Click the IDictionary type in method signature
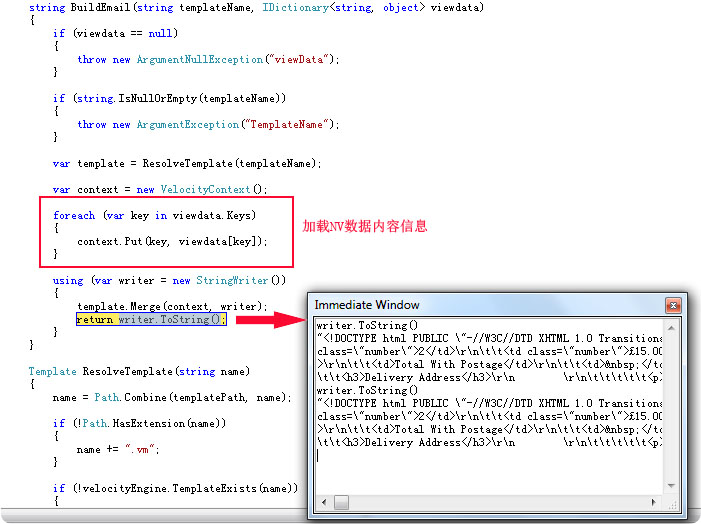This screenshot has height=524, width=701. tap(295, 8)
